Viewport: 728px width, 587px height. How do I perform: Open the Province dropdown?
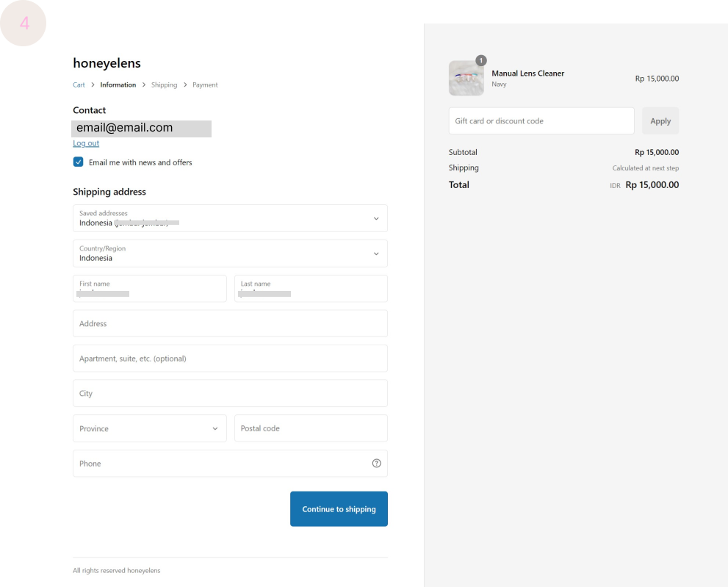(x=150, y=428)
